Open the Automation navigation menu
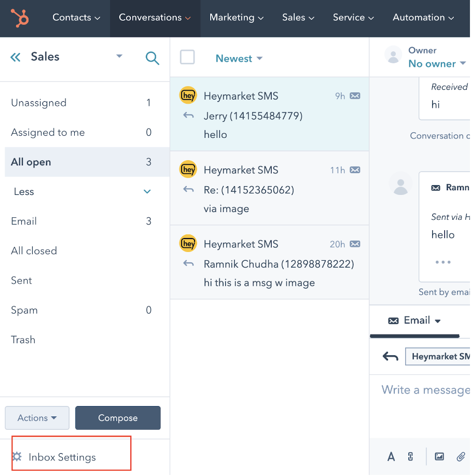 [x=423, y=18]
